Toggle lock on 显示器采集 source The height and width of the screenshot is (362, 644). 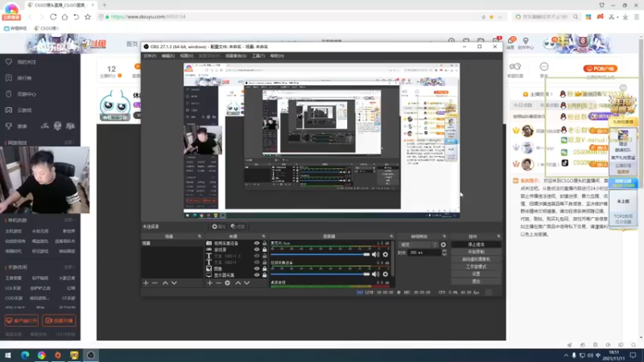[x=265, y=275]
